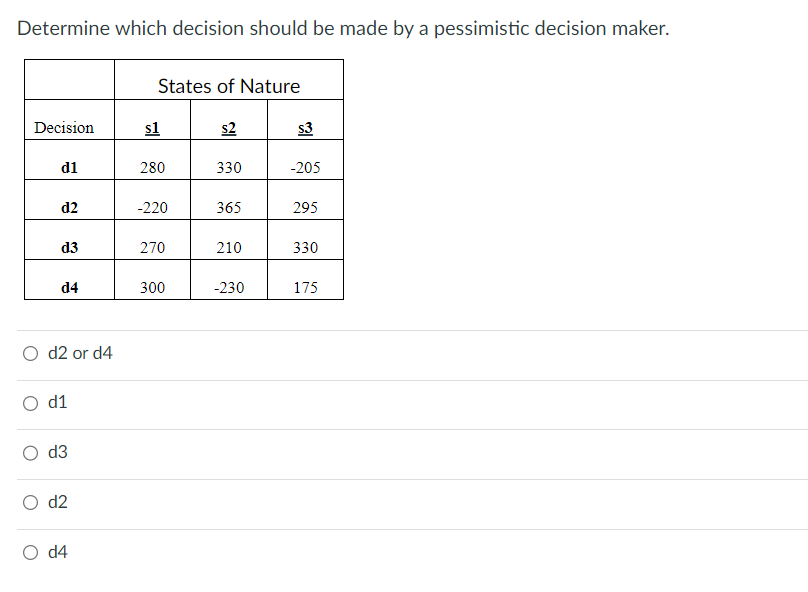Select the radio button for "d2 or d4"

coord(31,353)
